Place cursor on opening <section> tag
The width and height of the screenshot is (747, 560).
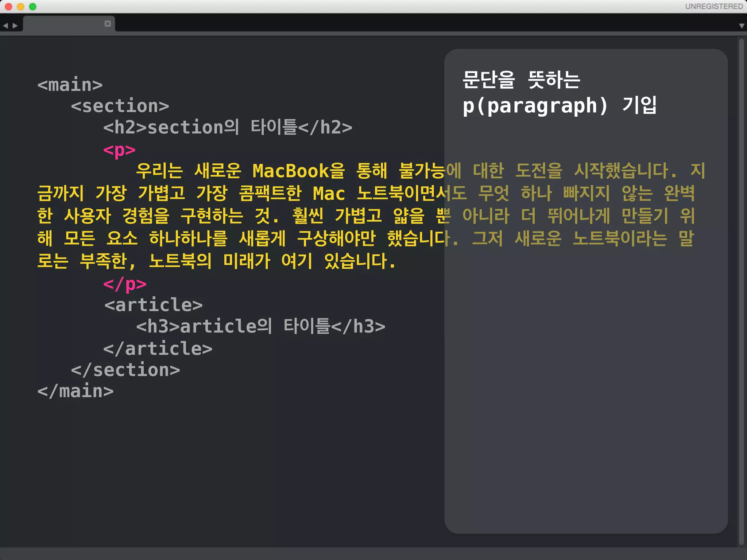(120, 106)
